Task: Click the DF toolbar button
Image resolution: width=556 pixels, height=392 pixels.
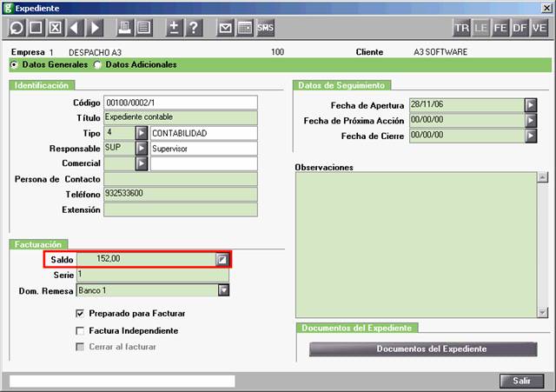Action: click(x=520, y=28)
